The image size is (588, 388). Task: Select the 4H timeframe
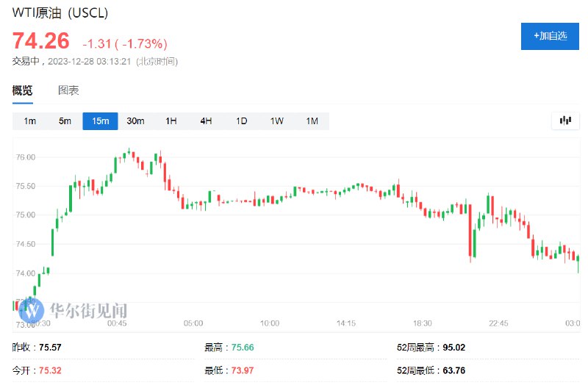point(206,121)
